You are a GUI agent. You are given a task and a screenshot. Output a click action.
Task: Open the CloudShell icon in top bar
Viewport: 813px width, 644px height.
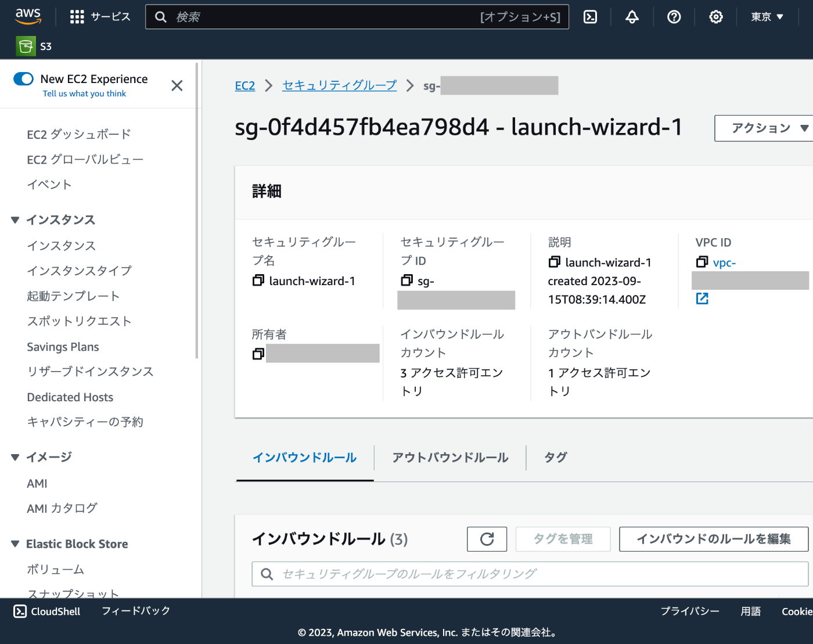pyautogui.click(x=590, y=17)
